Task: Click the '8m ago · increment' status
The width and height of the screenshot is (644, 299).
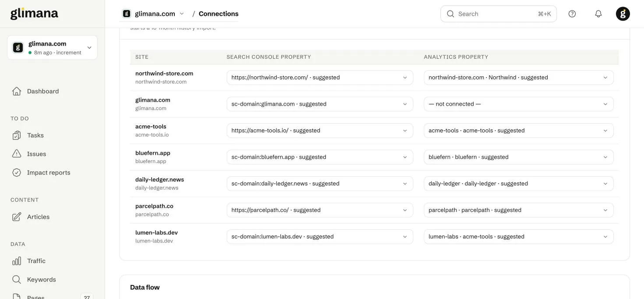Action: (55, 53)
